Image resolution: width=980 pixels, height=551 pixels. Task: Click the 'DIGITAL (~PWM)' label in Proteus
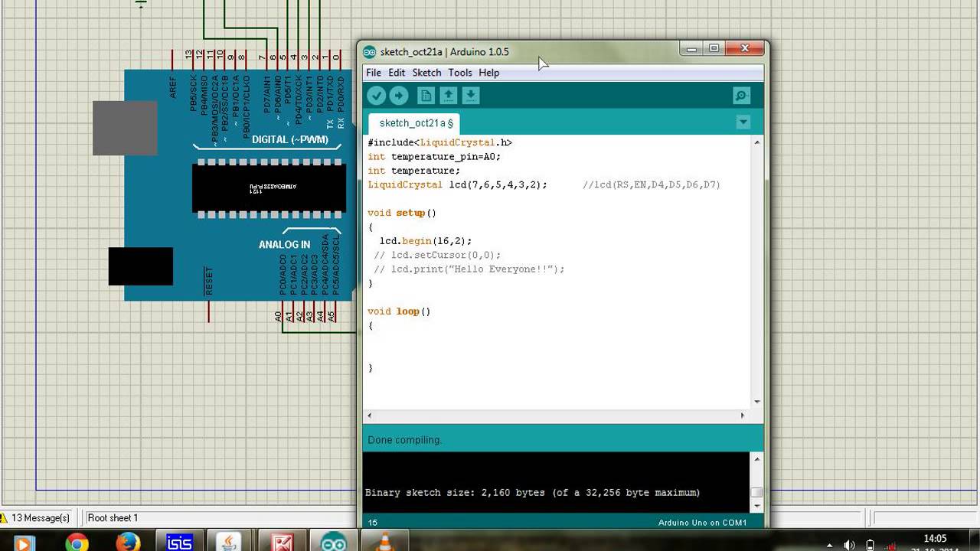click(290, 140)
